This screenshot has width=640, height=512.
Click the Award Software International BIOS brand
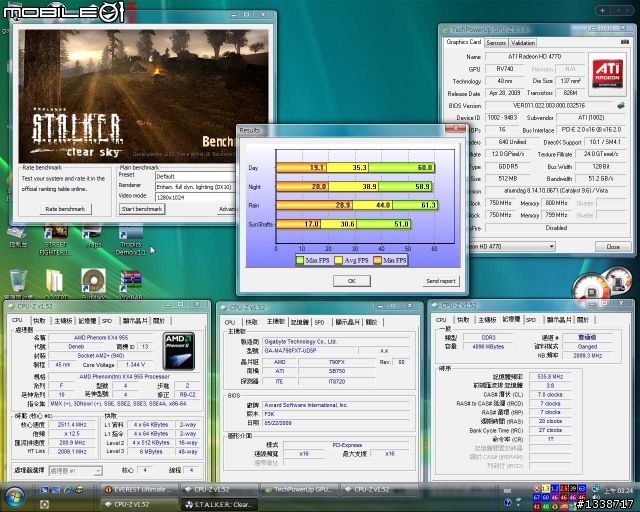(x=336, y=405)
